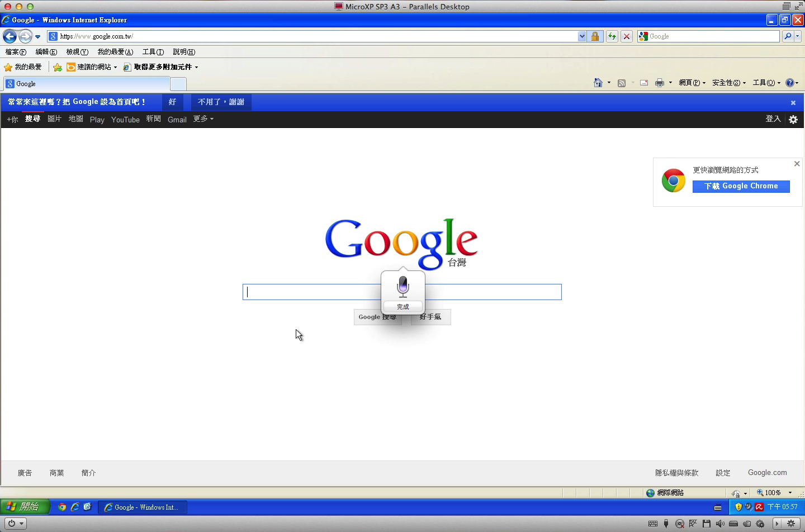Viewport: 805px width, 532px height.
Task: Click 下載 Google Chrome button
Action: (x=741, y=186)
